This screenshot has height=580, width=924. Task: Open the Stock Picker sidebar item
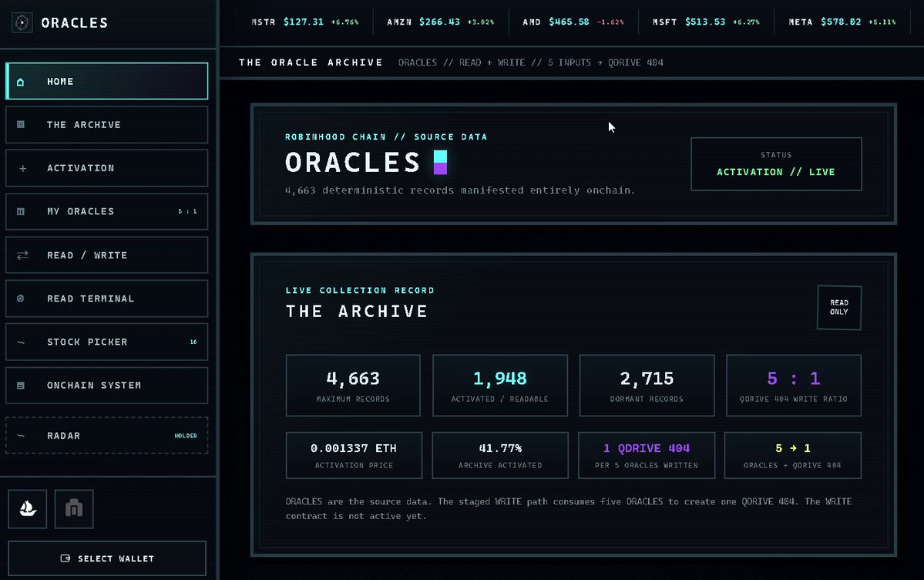coord(106,342)
